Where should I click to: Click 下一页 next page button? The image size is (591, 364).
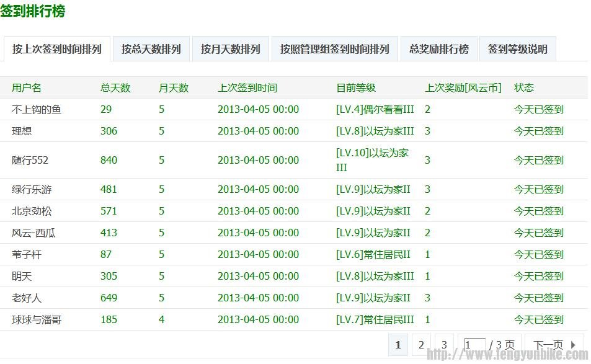coord(554,345)
